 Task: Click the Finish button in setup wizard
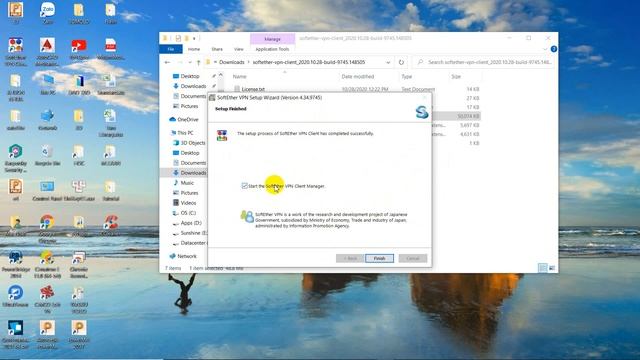(x=379, y=258)
